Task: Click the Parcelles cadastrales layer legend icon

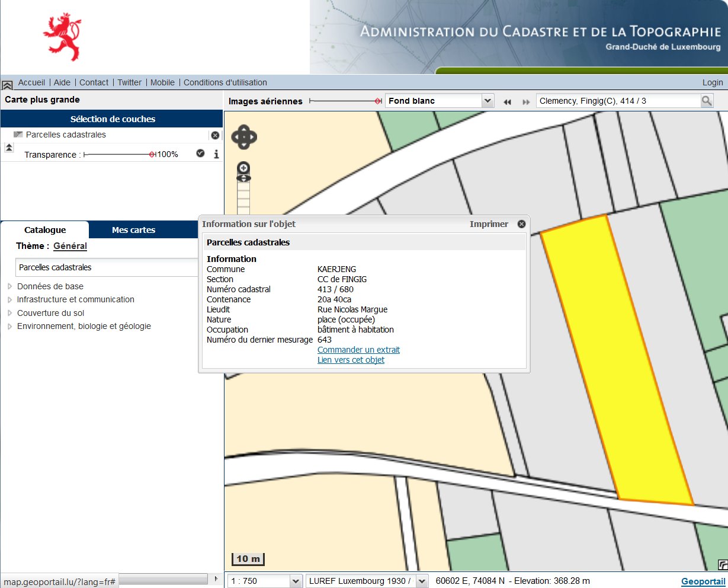Action: tap(18, 135)
